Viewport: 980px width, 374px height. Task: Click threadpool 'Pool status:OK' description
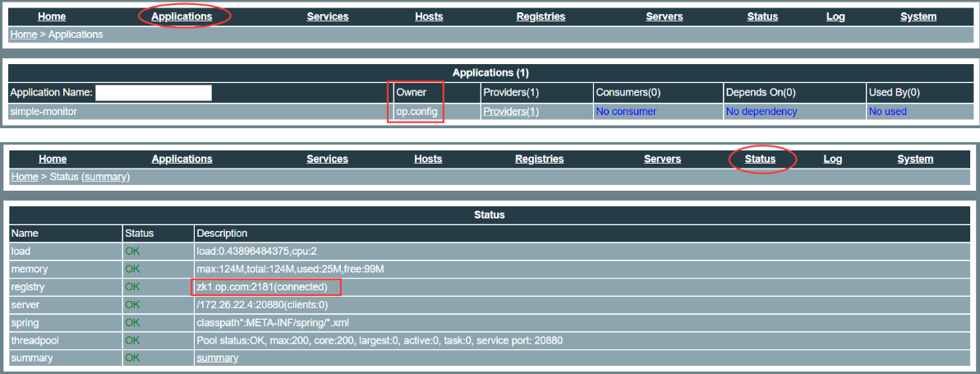pyautogui.click(x=380, y=340)
